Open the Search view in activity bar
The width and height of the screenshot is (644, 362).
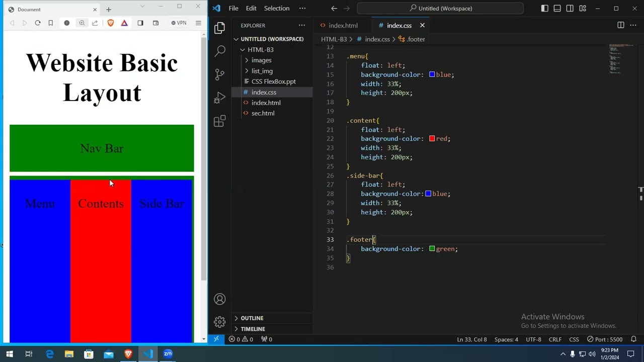219,51
